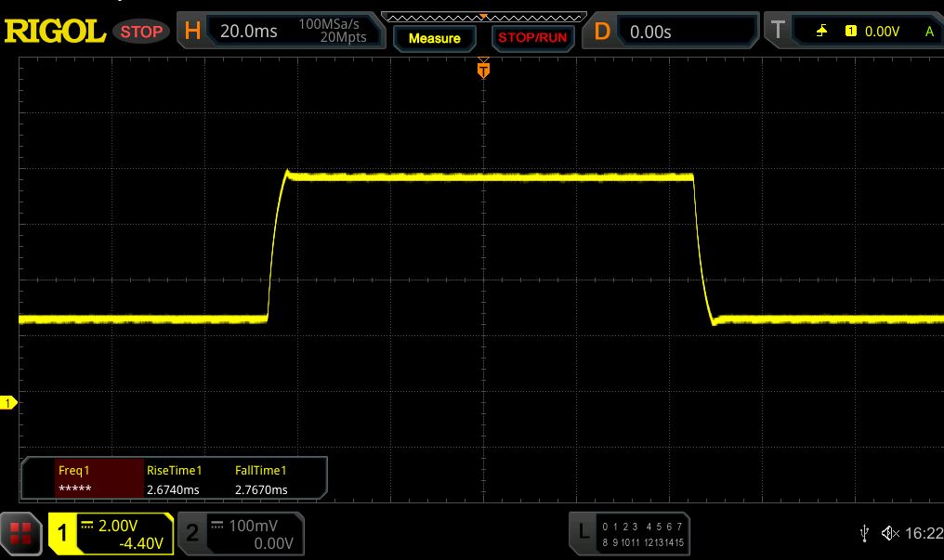Click the channel 1 ground level marker
Image resolution: width=944 pixels, height=560 pixels.
click(8, 402)
